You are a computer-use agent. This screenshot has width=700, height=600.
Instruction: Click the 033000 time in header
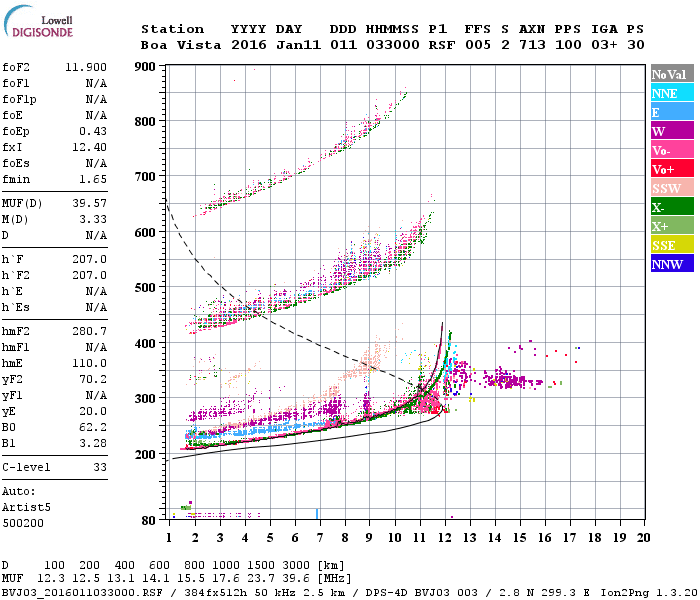point(393,45)
